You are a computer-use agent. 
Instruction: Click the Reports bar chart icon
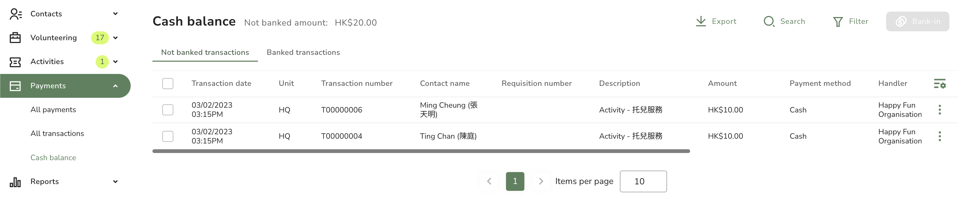[15, 182]
